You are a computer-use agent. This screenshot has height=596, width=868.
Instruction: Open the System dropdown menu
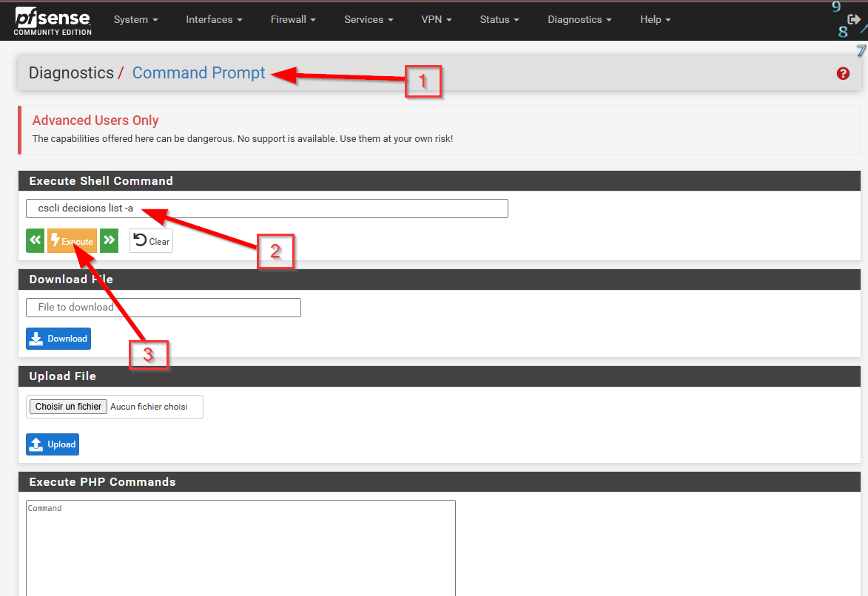[x=135, y=20]
